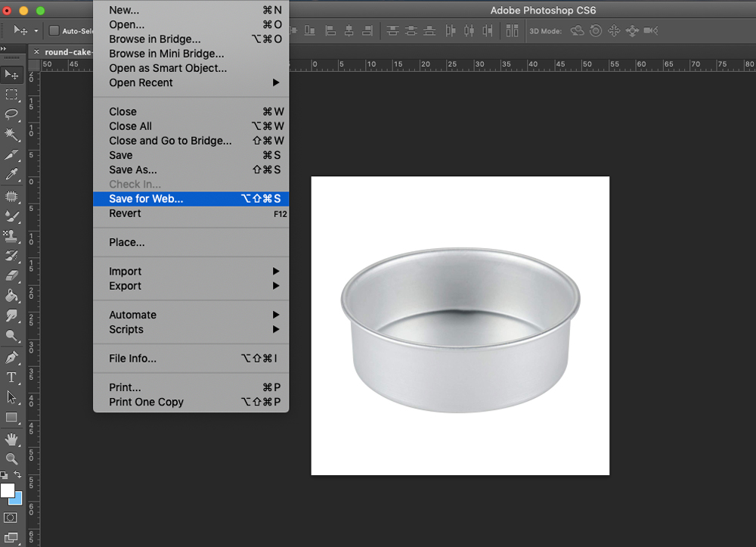Image resolution: width=756 pixels, height=547 pixels.
Task: Open the Move tool preset picker arrow
Action: (36, 31)
